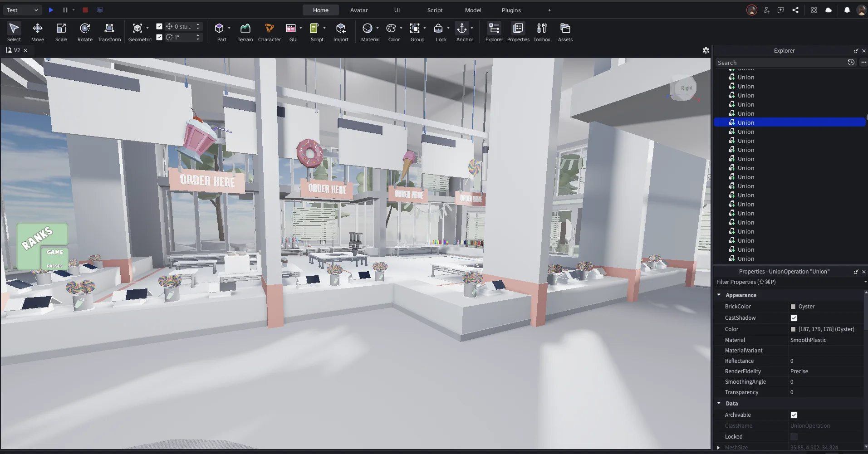Open the Material picker tool
Viewport: 868px width, 454px height.
[368, 29]
